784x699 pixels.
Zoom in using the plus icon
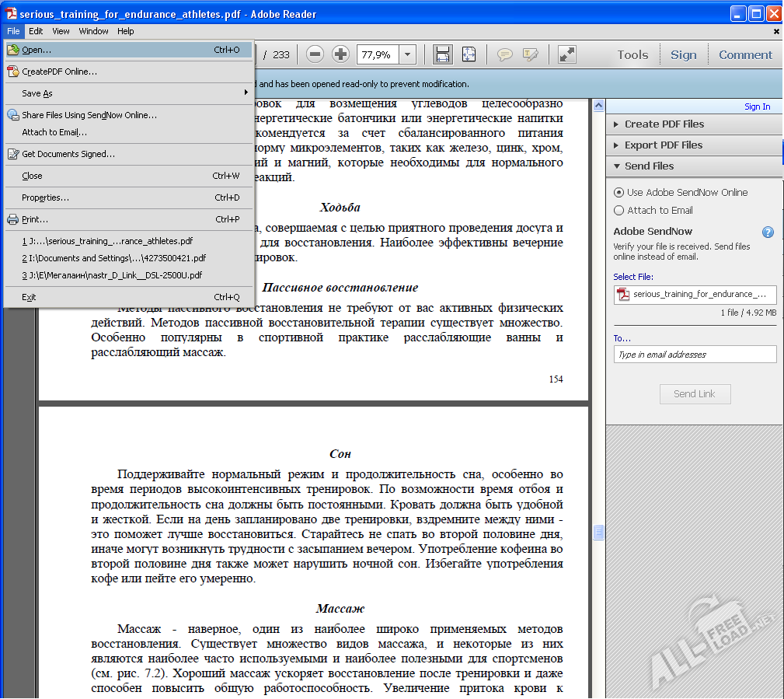coord(339,54)
